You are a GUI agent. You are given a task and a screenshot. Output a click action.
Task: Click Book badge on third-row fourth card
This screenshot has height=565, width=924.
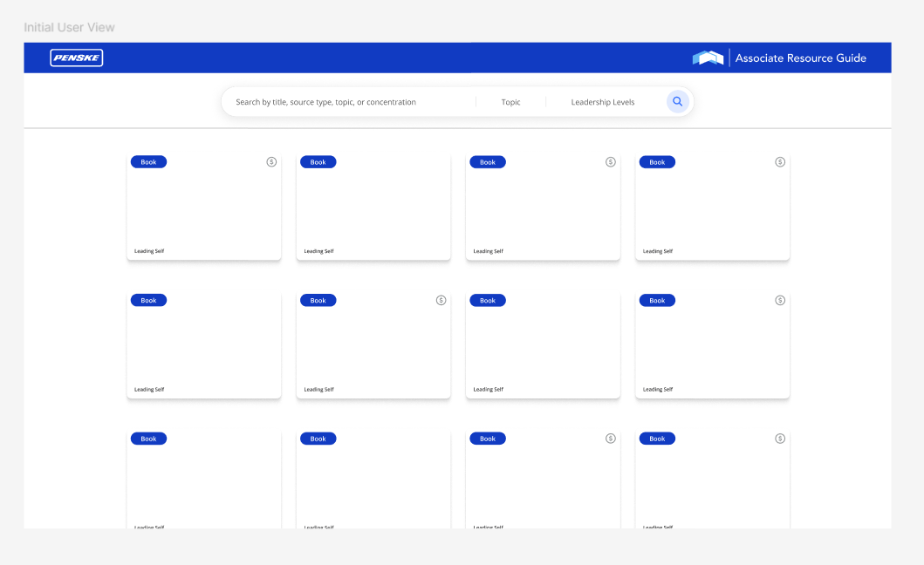657,439
